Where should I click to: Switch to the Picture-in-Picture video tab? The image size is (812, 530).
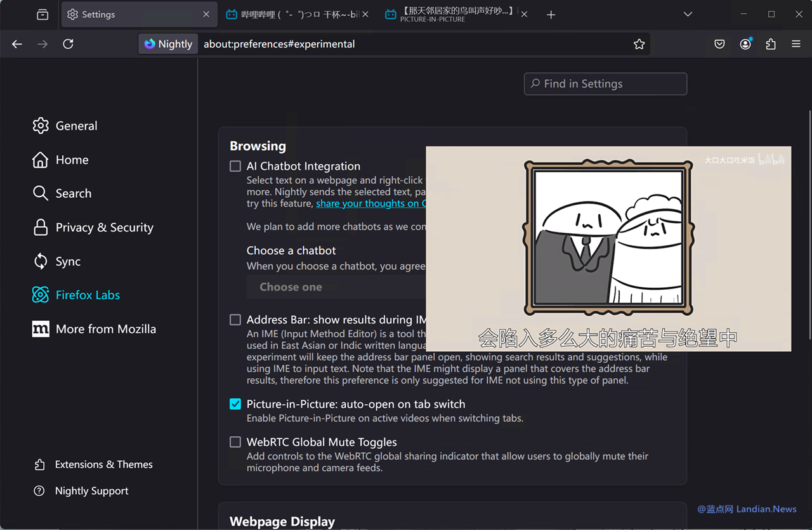pos(456,14)
